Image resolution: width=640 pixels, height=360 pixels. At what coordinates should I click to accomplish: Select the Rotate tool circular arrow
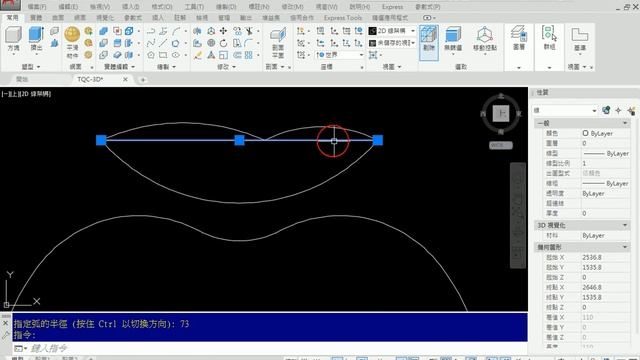[224, 43]
